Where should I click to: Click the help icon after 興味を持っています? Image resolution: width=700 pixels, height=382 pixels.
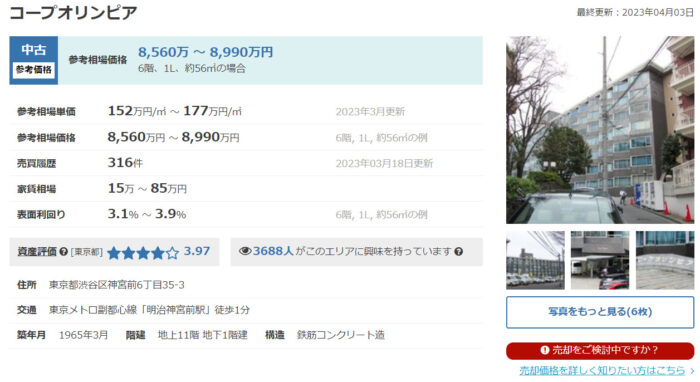point(458,252)
